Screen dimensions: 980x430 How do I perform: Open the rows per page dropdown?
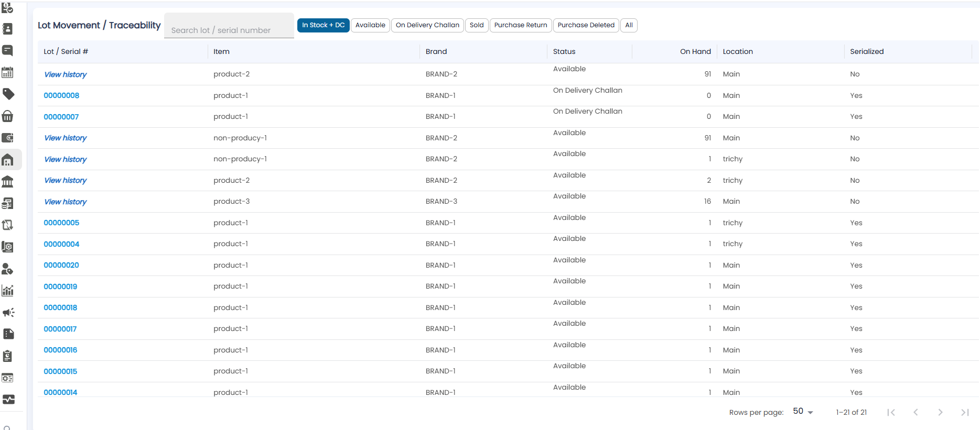point(803,412)
